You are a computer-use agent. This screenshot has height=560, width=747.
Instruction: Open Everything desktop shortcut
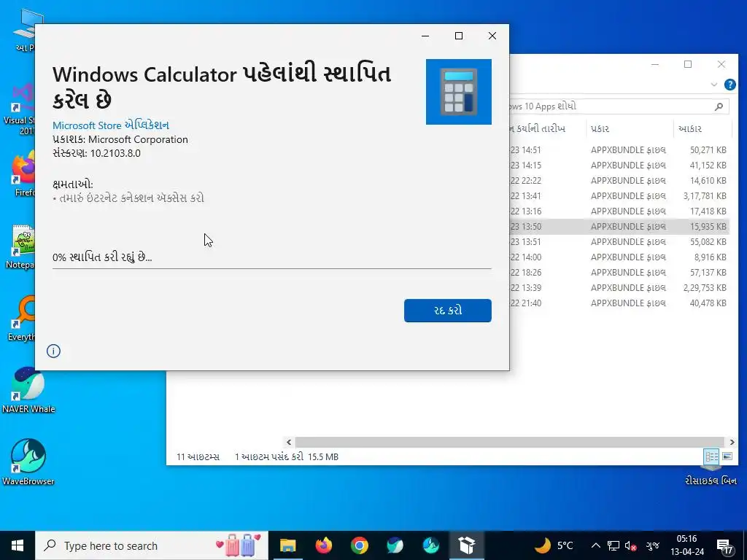pos(21,318)
